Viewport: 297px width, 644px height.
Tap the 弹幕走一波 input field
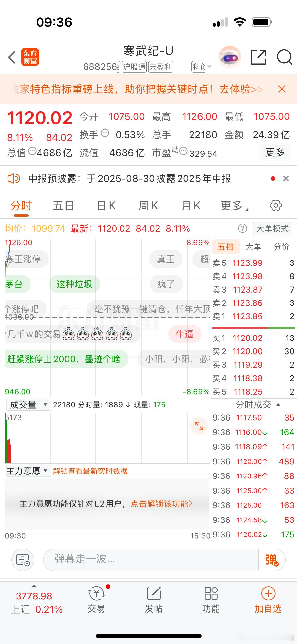pyautogui.click(x=151, y=560)
